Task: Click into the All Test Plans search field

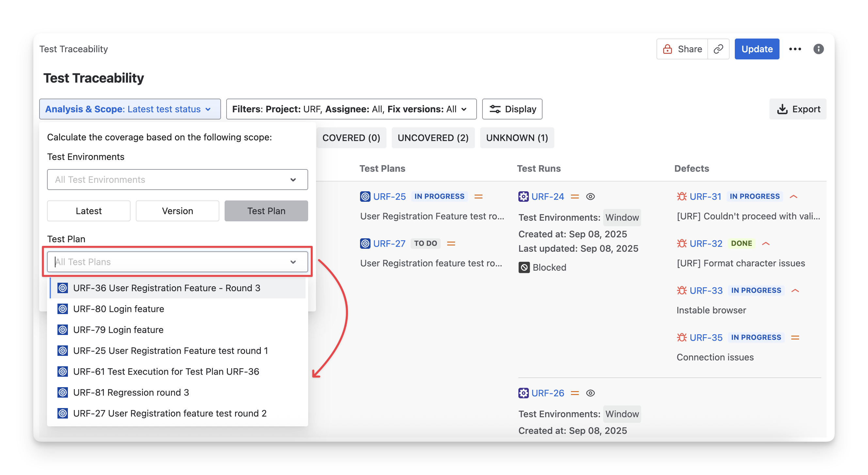Action: [x=168, y=262]
